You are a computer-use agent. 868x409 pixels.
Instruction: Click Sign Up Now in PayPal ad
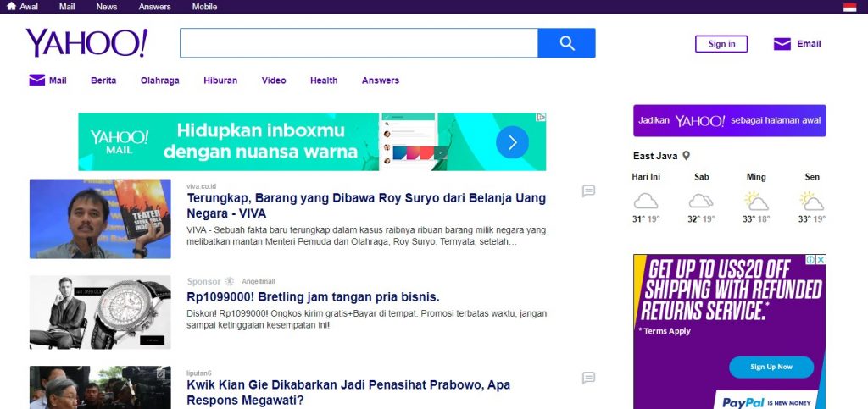click(771, 367)
